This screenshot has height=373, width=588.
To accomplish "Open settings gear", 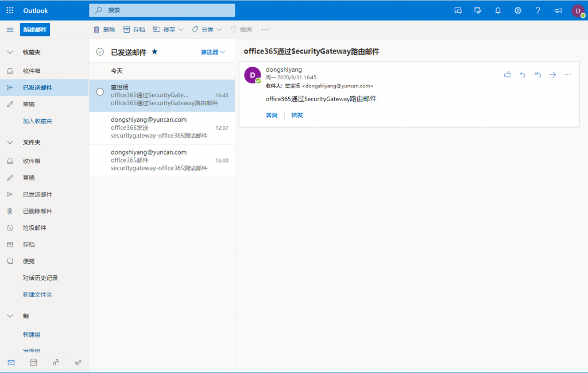I will coord(518,10).
